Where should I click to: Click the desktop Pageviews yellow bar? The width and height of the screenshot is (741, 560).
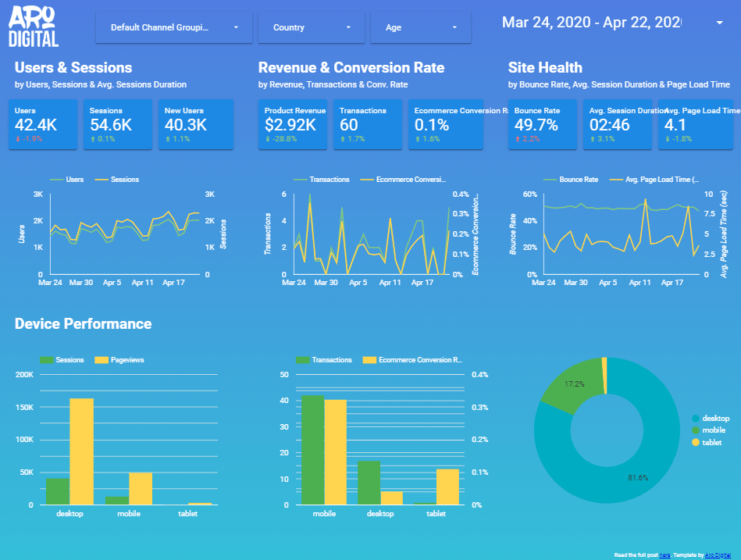click(82, 451)
